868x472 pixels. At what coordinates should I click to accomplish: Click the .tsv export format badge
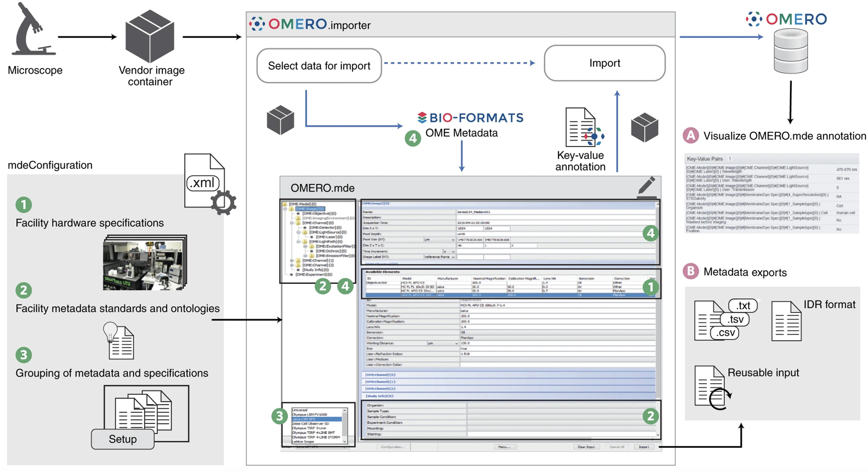point(735,319)
